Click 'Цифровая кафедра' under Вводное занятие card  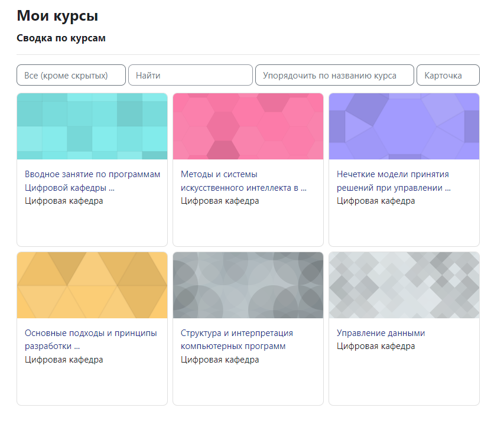click(x=64, y=201)
